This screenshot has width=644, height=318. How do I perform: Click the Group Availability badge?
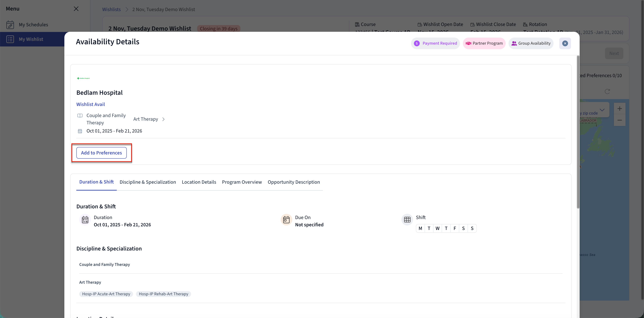[x=531, y=43]
